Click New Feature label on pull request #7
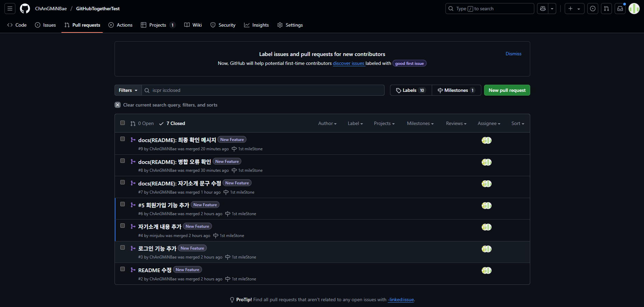This screenshot has width=644, height=307. pos(237,183)
